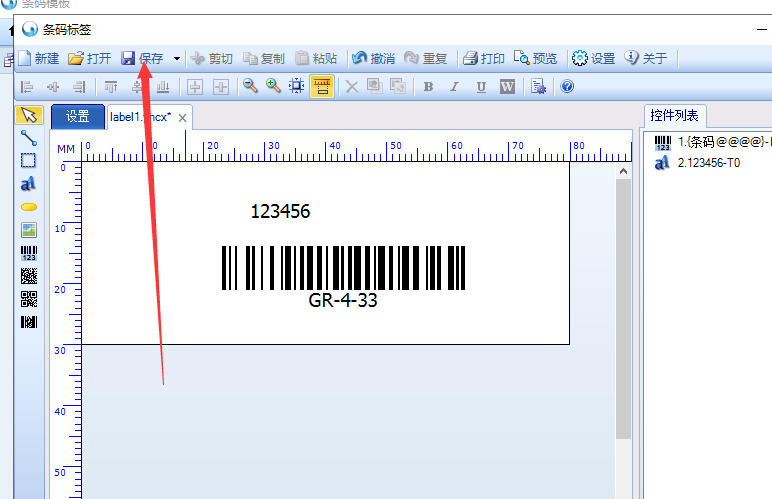Select the 1D barcode tool

[28, 253]
